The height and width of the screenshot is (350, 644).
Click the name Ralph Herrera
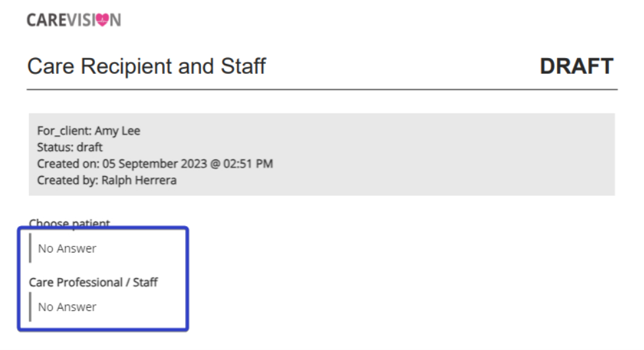click(x=139, y=180)
